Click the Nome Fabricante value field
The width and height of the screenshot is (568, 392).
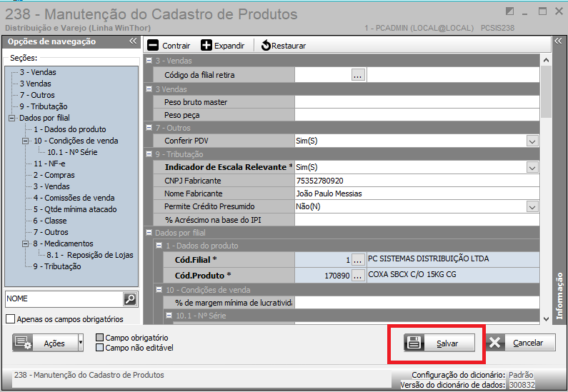(x=417, y=194)
